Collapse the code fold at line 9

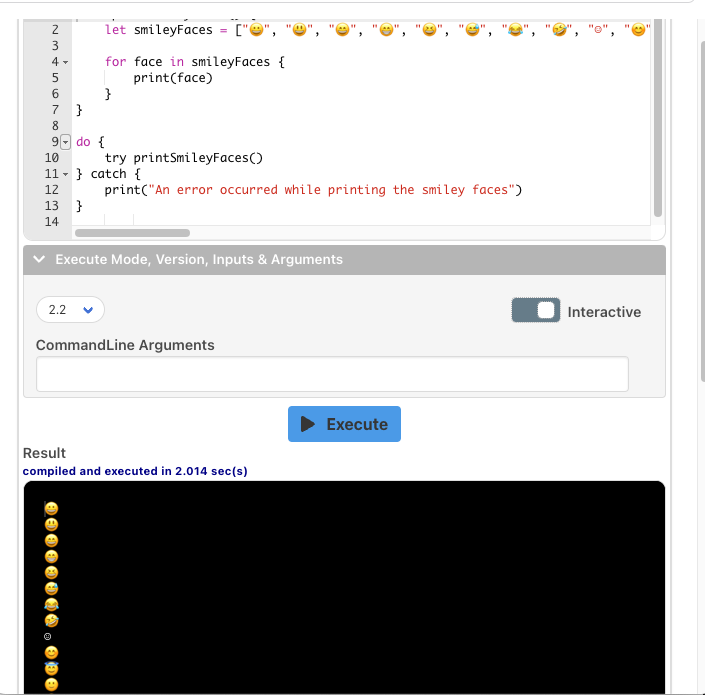tap(66, 142)
